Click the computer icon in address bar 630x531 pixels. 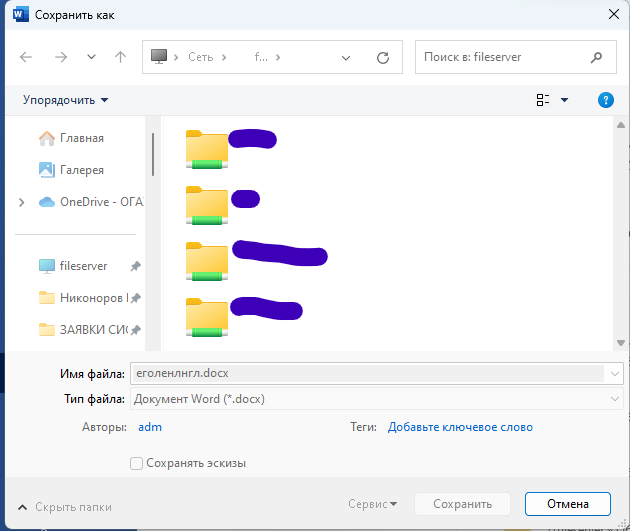point(159,56)
